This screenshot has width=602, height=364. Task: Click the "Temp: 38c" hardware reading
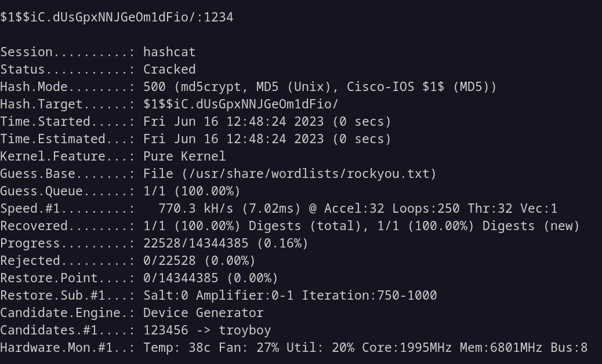[176, 348]
